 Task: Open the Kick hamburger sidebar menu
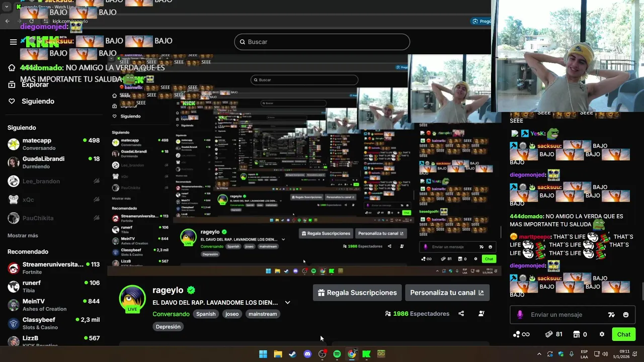coord(14,42)
